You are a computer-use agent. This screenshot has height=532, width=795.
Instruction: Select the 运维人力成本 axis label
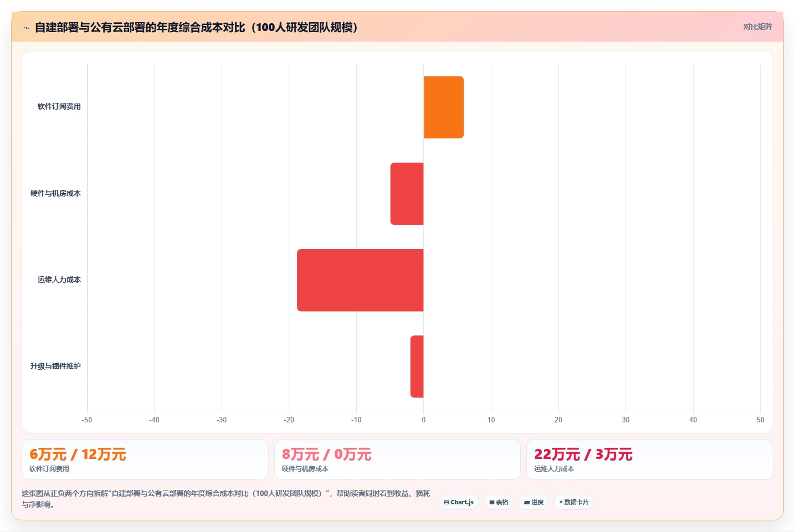tap(59, 280)
